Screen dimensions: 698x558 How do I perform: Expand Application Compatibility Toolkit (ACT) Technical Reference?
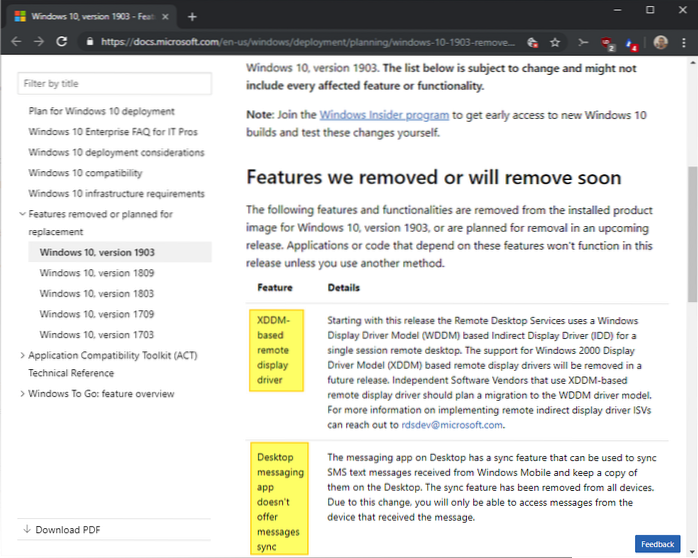23,355
